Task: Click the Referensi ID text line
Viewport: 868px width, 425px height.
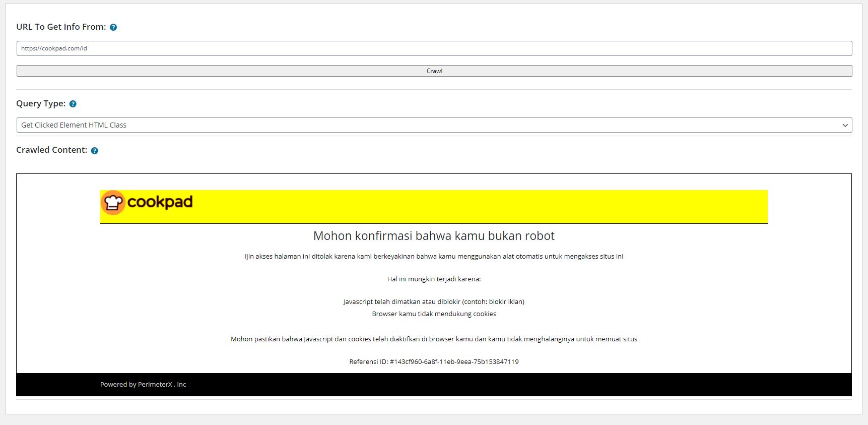Action: (434, 361)
